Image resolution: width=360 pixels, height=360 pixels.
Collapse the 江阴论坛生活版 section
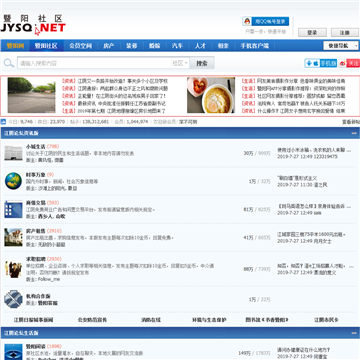click(x=354, y=333)
